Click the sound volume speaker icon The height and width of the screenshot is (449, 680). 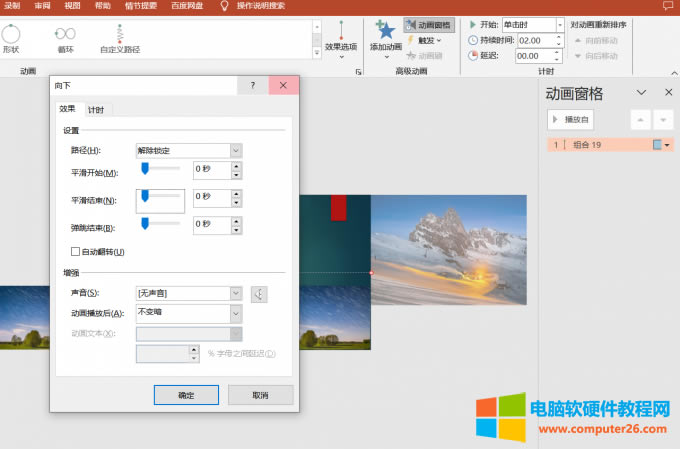click(259, 293)
